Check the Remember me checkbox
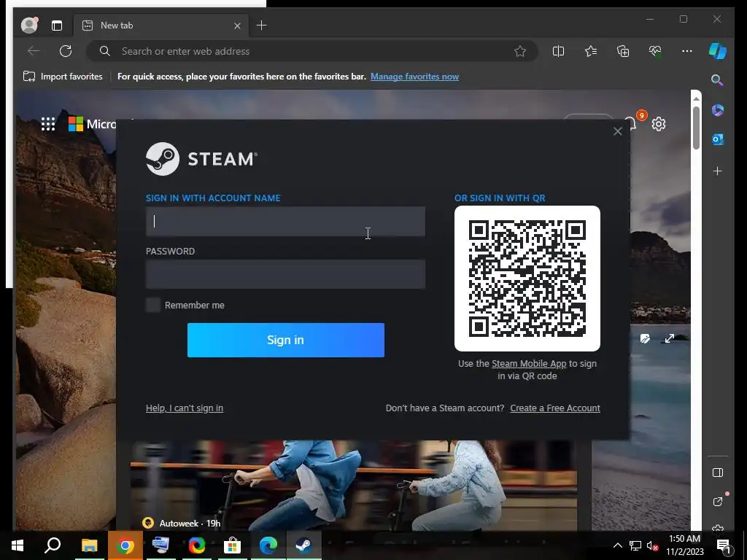 tap(153, 305)
